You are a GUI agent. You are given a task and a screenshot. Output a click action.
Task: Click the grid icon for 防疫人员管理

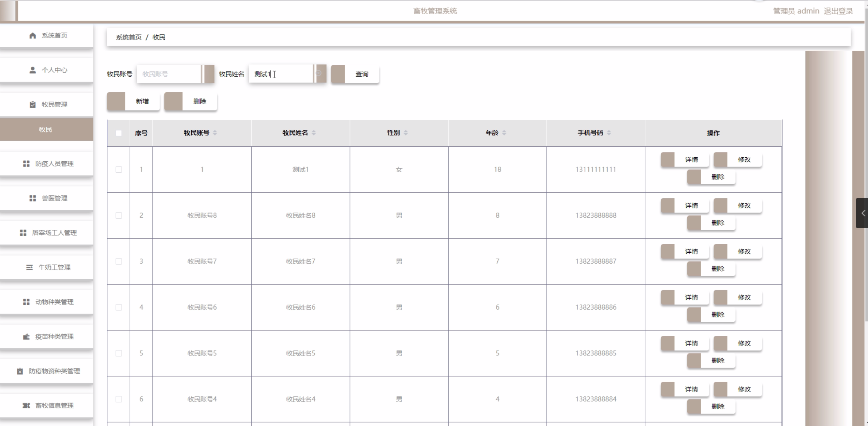(26, 164)
